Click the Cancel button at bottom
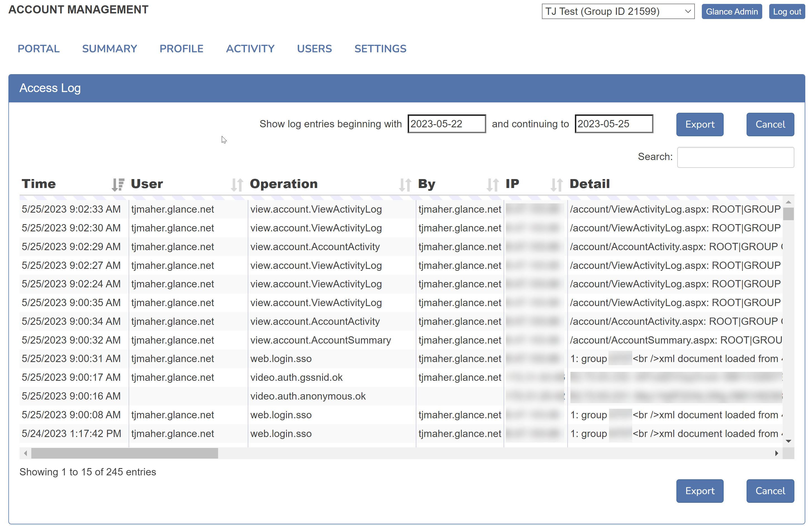 [x=771, y=490]
